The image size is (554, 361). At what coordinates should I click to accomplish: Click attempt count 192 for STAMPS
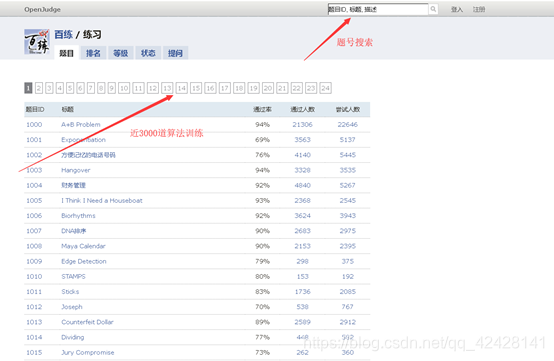click(x=348, y=277)
